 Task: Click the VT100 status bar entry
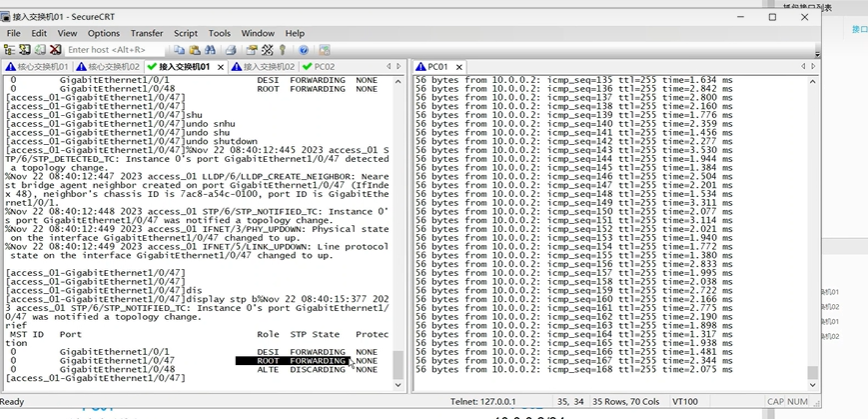685,401
